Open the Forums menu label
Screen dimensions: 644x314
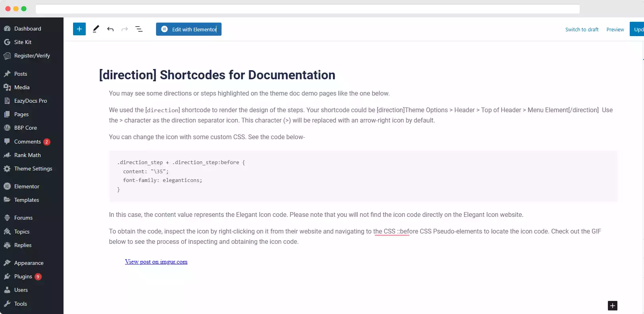coord(23,218)
